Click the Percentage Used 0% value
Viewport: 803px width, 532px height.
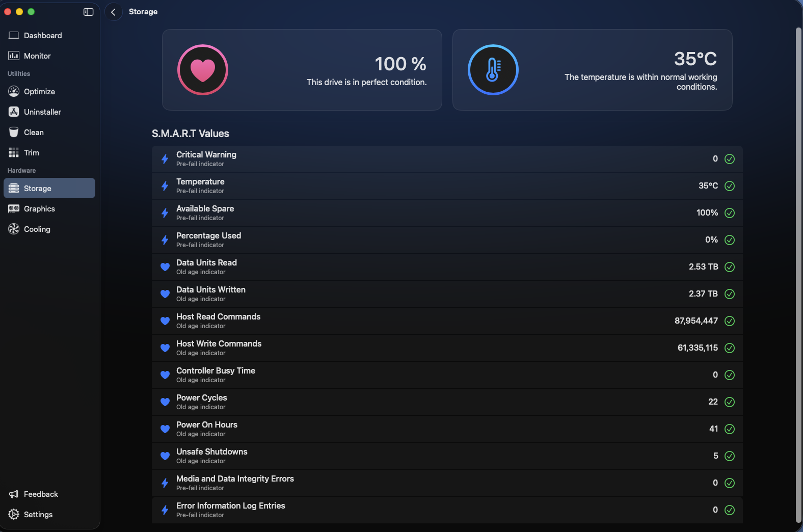711,240
